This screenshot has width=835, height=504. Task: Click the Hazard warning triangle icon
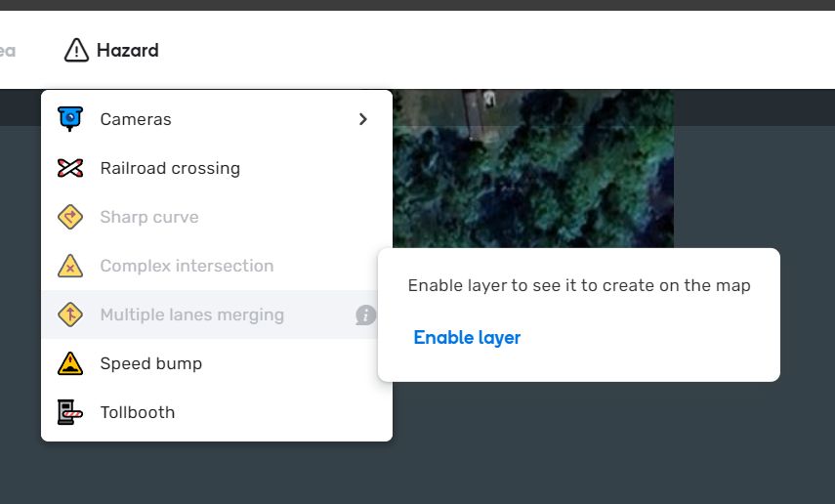76,50
